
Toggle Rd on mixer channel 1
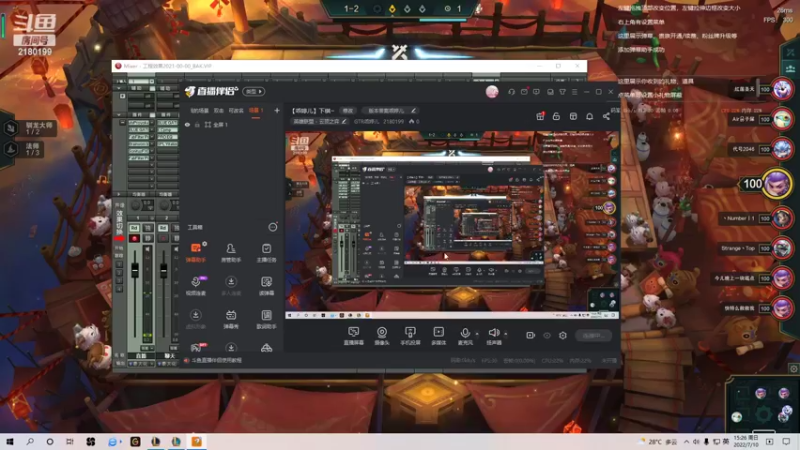point(134,228)
